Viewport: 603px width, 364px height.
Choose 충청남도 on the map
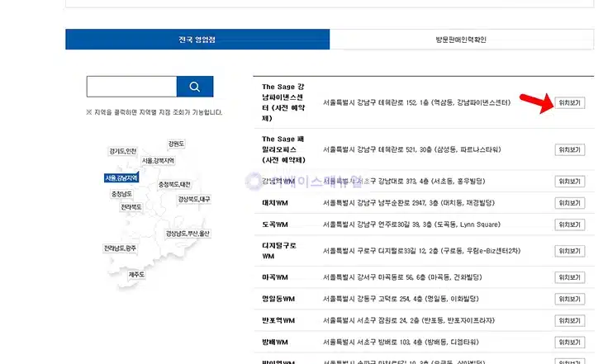121,194
